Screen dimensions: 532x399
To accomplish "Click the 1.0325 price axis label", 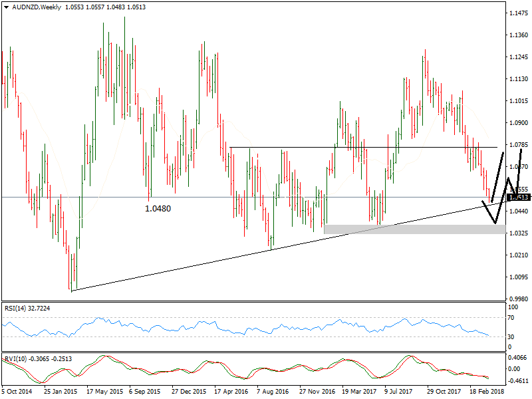I will tap(519, 233).
